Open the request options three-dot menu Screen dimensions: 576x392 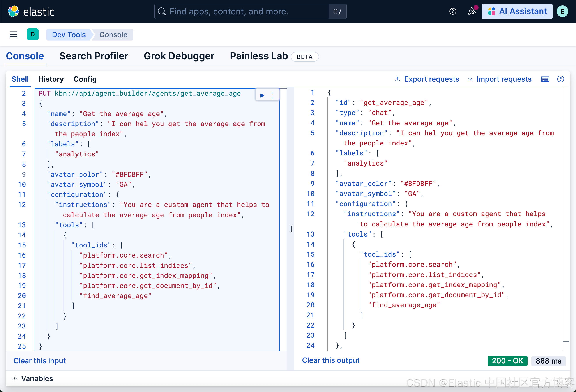coord(272,96)
